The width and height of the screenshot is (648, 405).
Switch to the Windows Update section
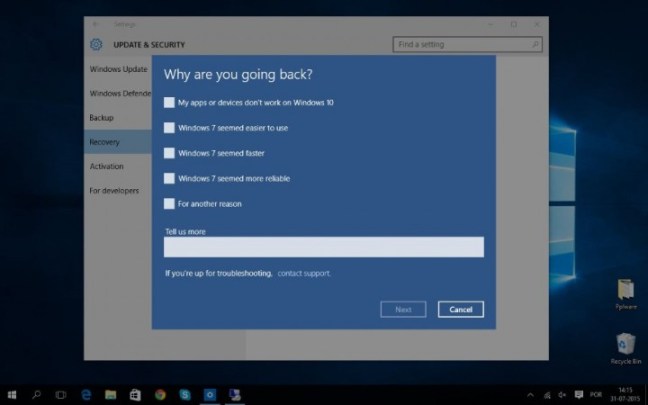[118, 69]
